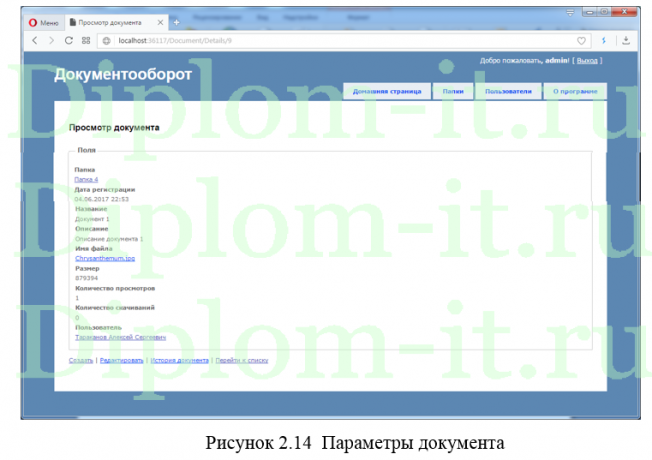Select the registration date 04.06.2017 22:53
The width and height of the screenshot is (652, 460).
tap(101, 199)
